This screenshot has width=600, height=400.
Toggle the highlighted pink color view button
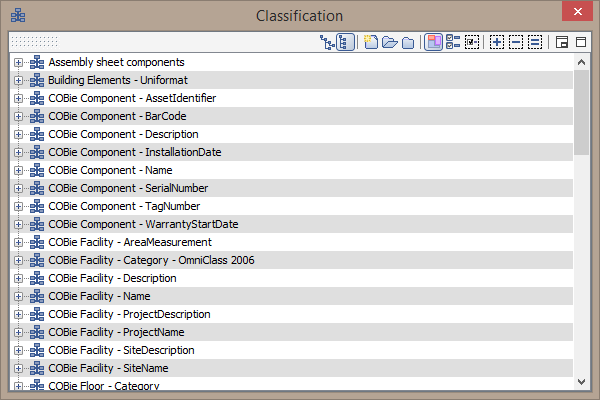coord(434,42)
